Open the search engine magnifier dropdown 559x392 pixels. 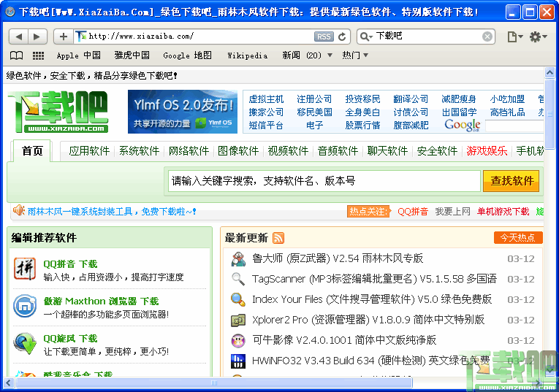[x=366, y=36]
